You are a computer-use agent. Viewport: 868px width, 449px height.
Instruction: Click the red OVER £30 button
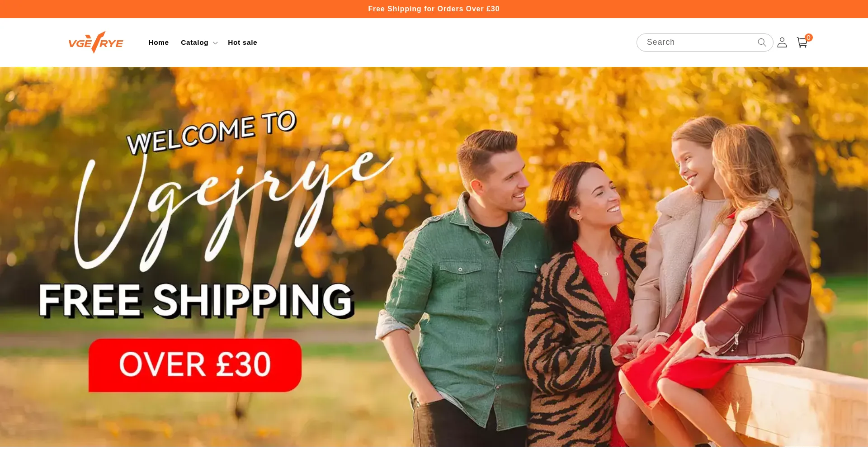coord(195,365)
